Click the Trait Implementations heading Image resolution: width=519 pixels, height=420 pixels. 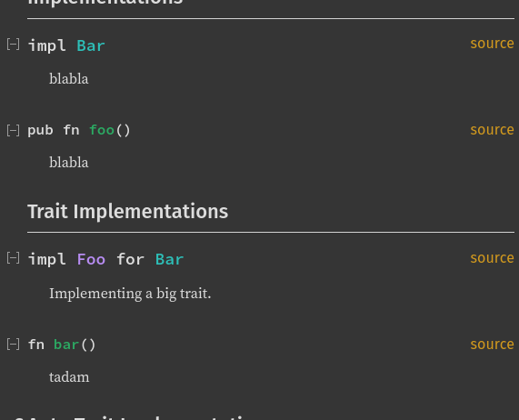[128, 212]
